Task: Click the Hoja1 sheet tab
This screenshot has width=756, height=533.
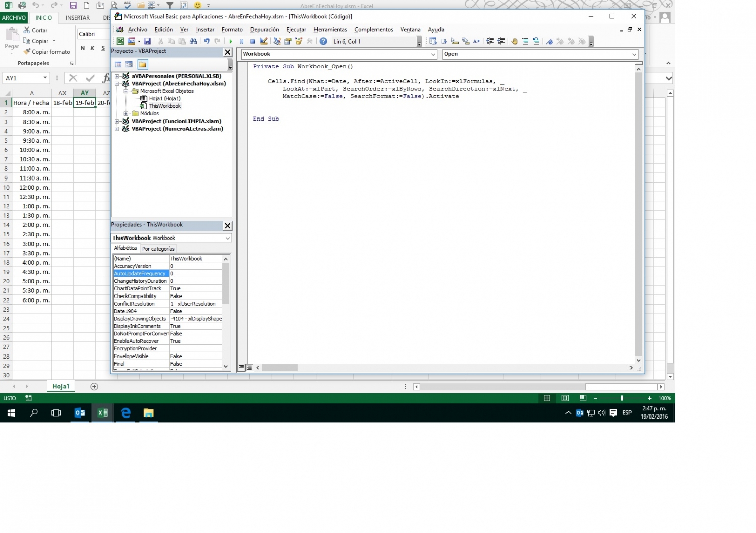Action: pos(60,386)
